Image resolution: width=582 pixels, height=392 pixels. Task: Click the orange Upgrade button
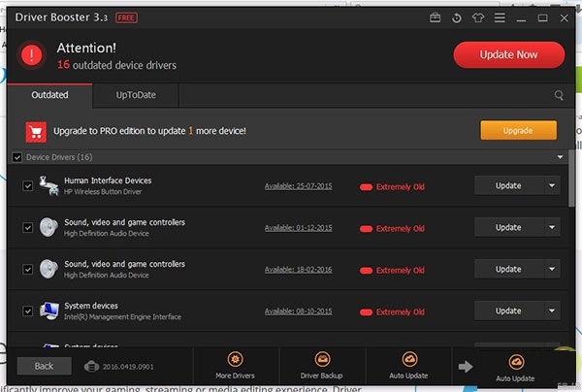518,130
